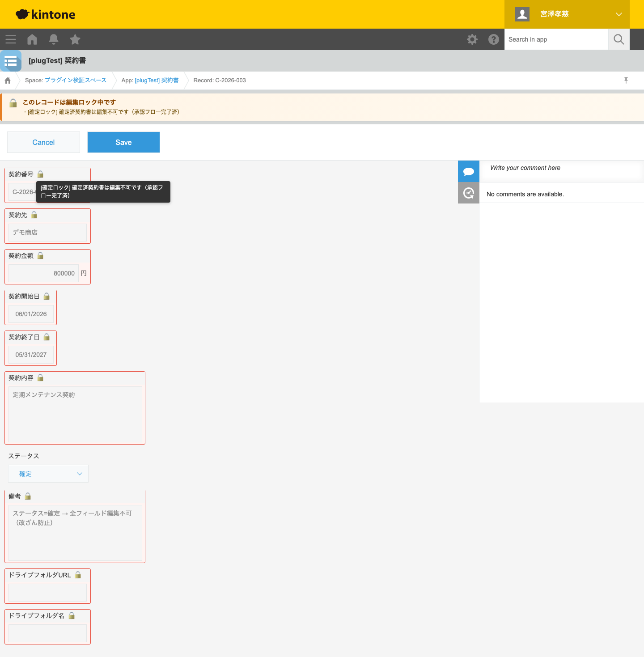Click the lock icon beside 契約金額
This screenshot has height=657, width=644.
(41, 255)
